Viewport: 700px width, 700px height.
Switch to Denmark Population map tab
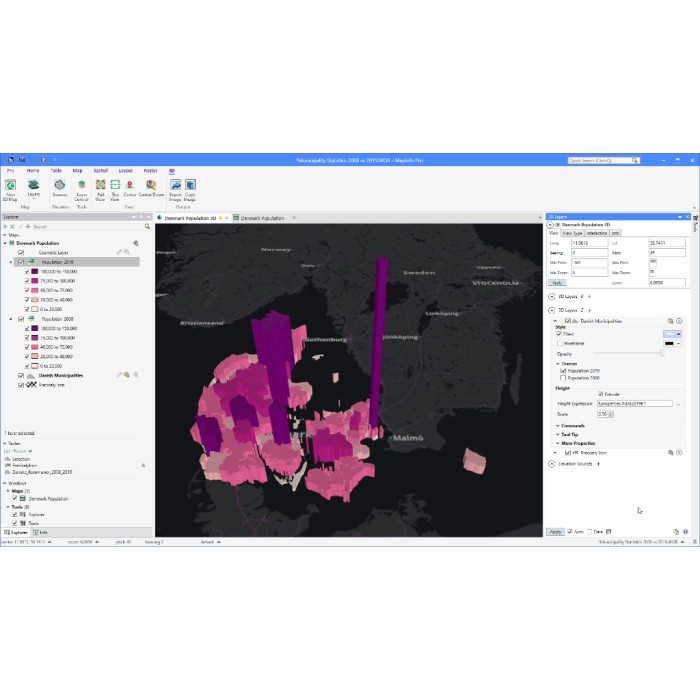[262, 218]
